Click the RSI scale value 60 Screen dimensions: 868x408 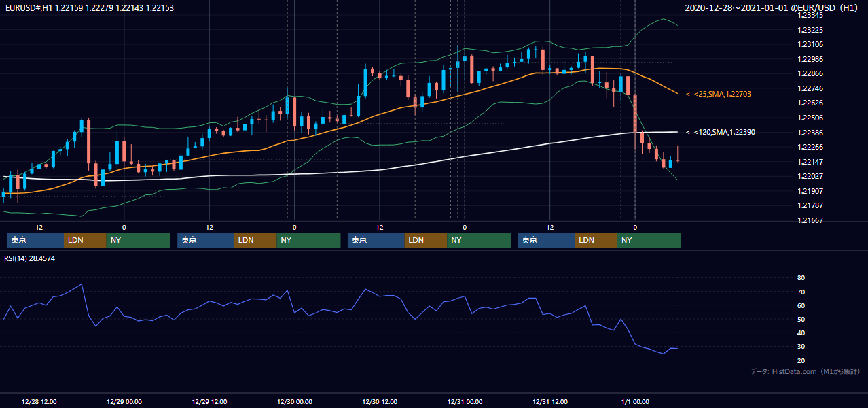point(801,305)
